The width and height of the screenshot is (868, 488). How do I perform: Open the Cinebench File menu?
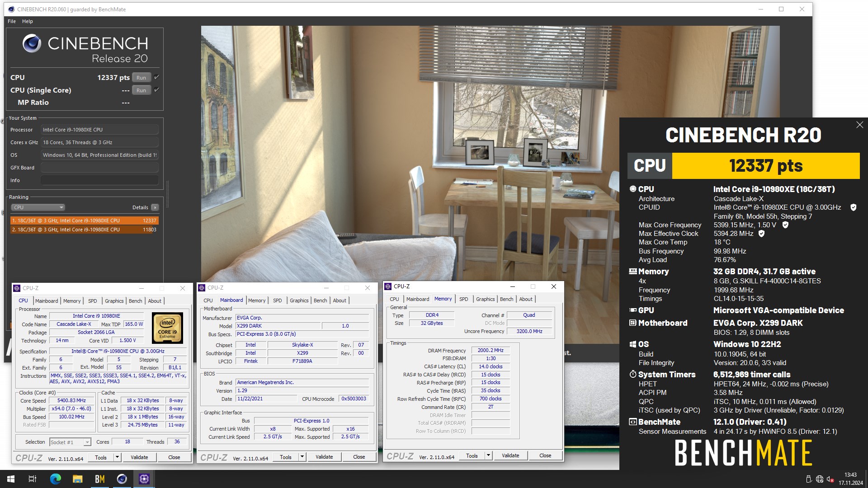(x=12, y=21)
